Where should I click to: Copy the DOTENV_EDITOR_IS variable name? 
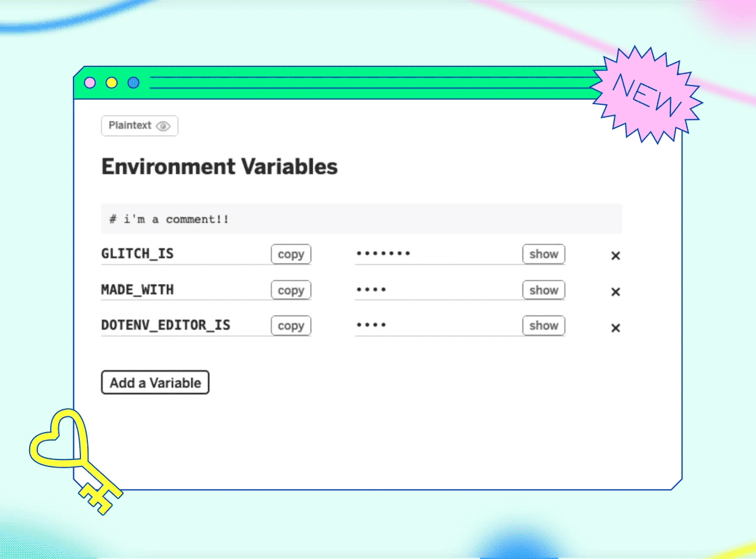coord(291,326)
